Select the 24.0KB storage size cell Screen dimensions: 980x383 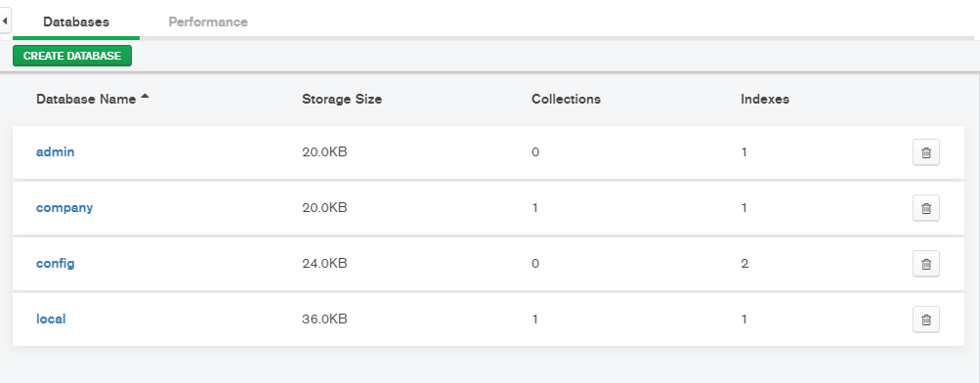(x=324, y=263)
